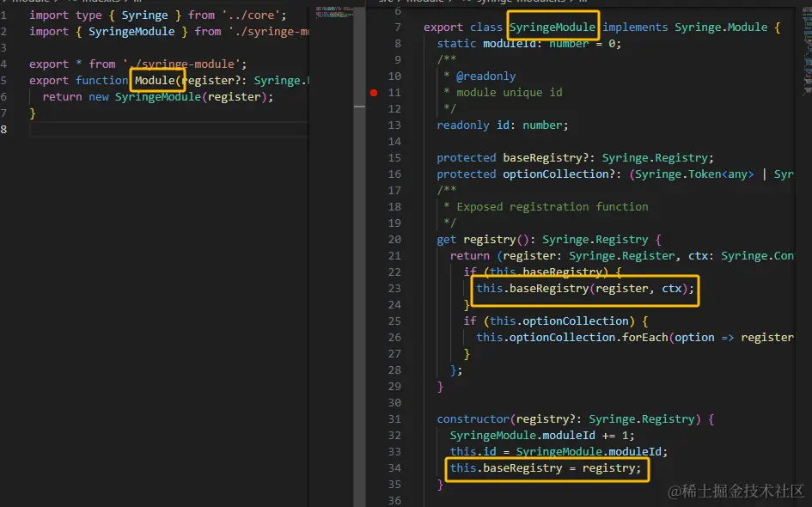The image size is (812, 507).
Task: Click the 'SyringeModule' class name on line 7
Action: 552,27
